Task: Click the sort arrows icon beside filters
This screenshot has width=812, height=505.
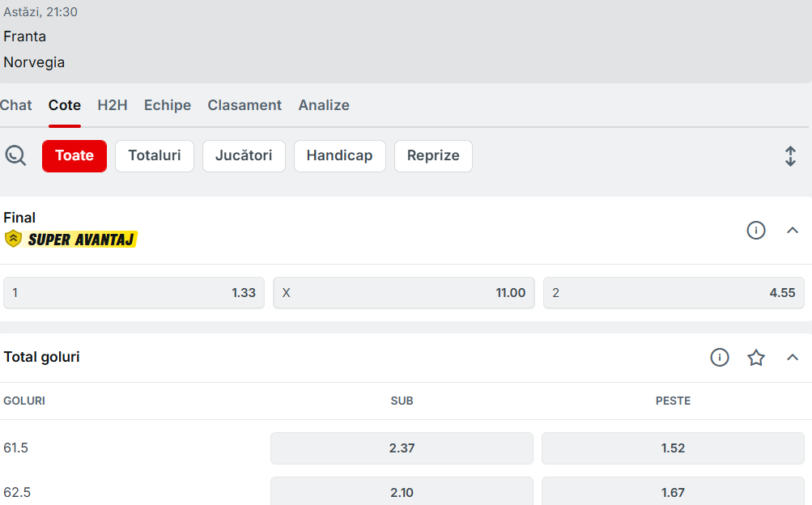Action: coord(790,156)
